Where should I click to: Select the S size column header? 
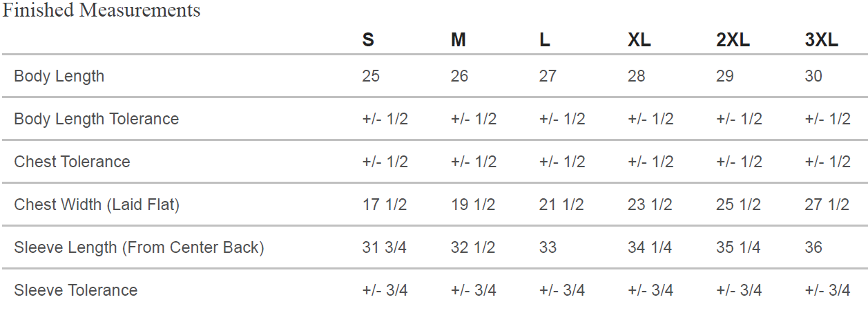pos(368,40)
